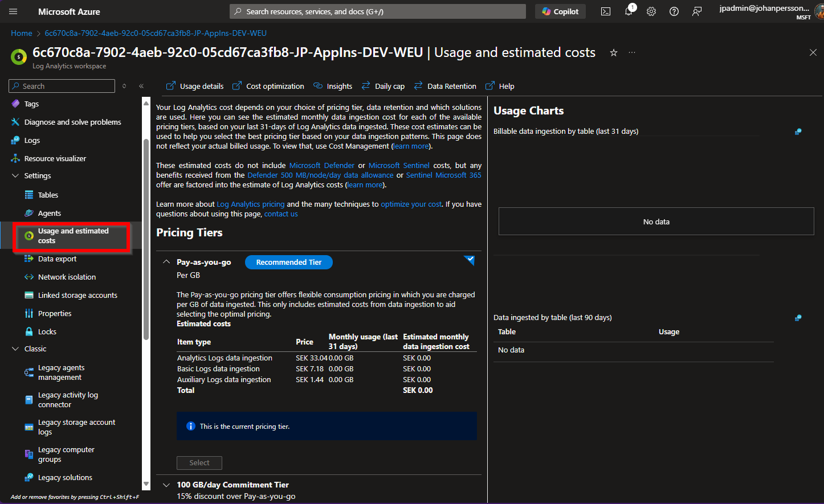
Task: Open Data Retention in the toolbar
Action: [x=445, y=86]
